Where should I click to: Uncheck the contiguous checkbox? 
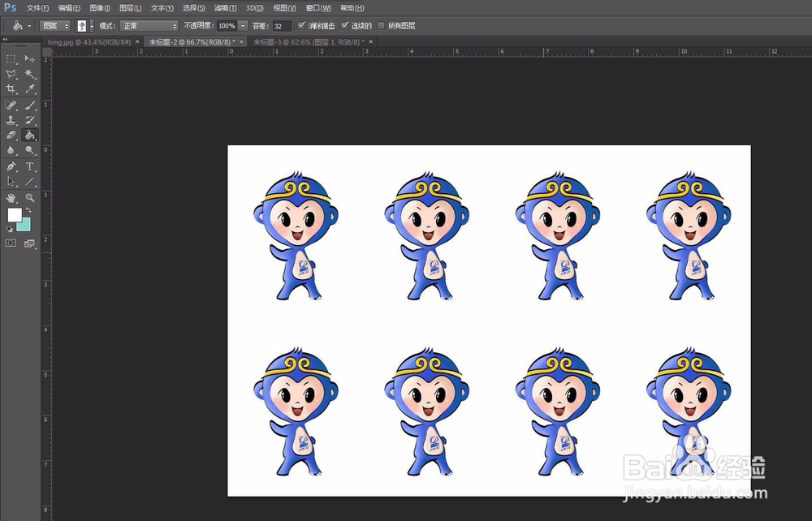345,25
